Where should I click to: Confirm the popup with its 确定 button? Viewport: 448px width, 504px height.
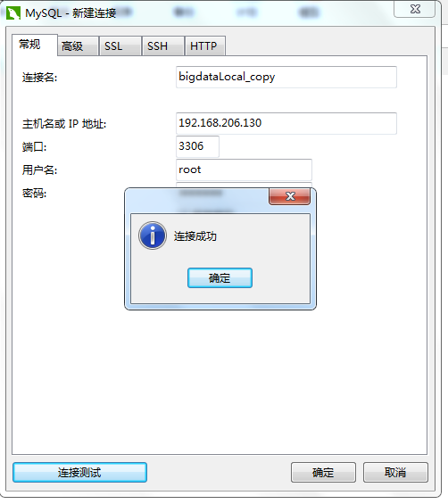220,277
